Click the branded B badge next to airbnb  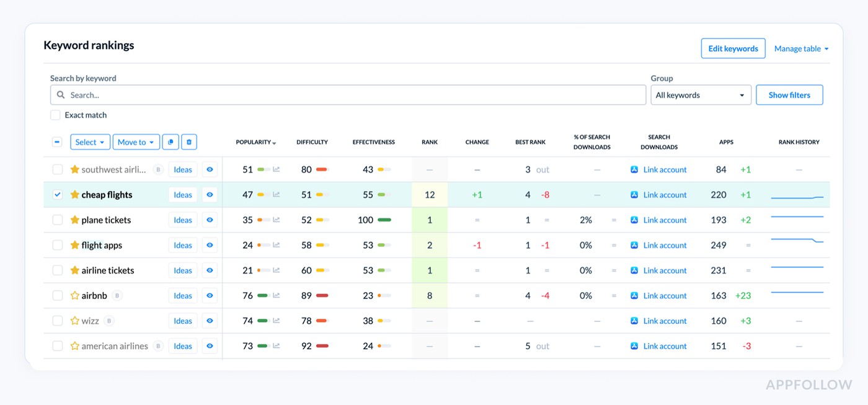coord(117,296)
